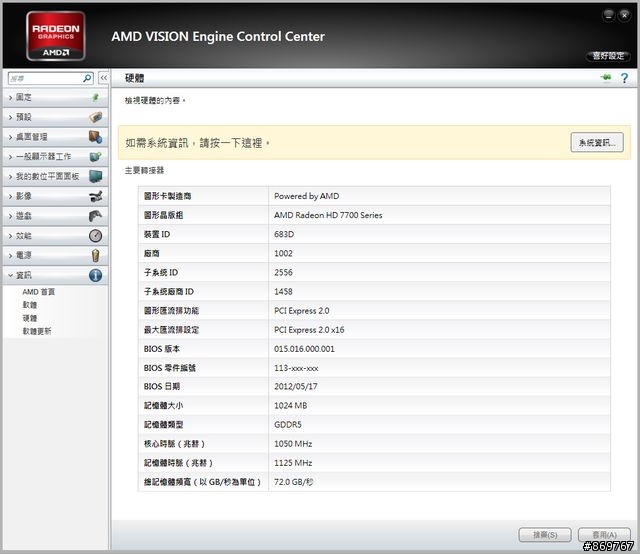Image resolution: width=640 pixels, height=554 pixels.
Task: Select the BIOS date '2012/05/17'
Action: [x=296, y=387]
